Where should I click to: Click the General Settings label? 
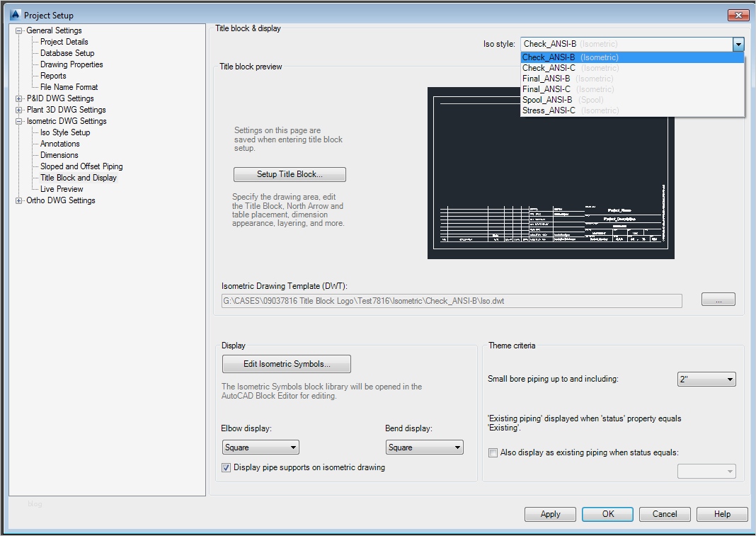(x=54, y=30)
